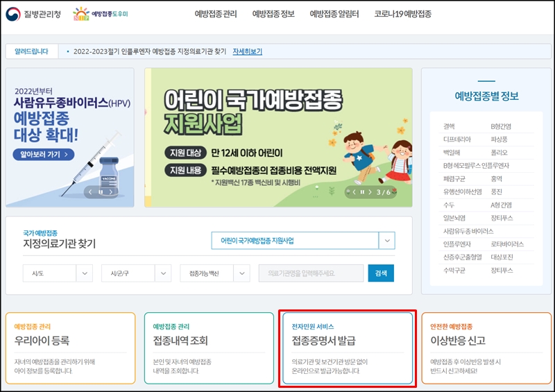Image resolution: width=555 pixels, height=392 pixels.
Task: Click the 홍역 link
Action: (496, 179)
